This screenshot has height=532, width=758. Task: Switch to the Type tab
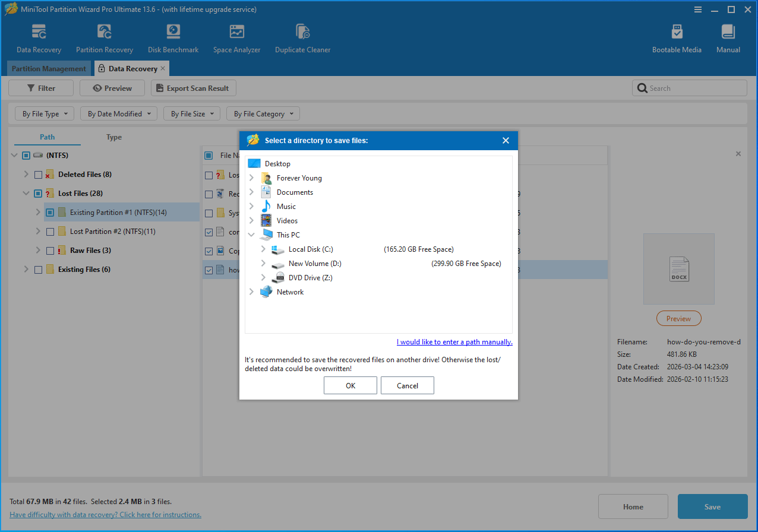[x=113, y=137]
